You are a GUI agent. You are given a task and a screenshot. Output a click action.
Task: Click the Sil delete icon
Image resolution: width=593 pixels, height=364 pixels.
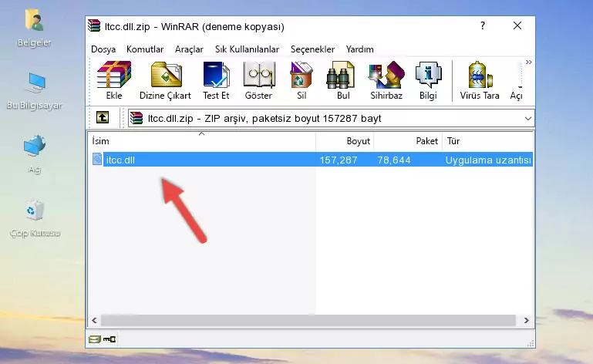coord(302,81)
